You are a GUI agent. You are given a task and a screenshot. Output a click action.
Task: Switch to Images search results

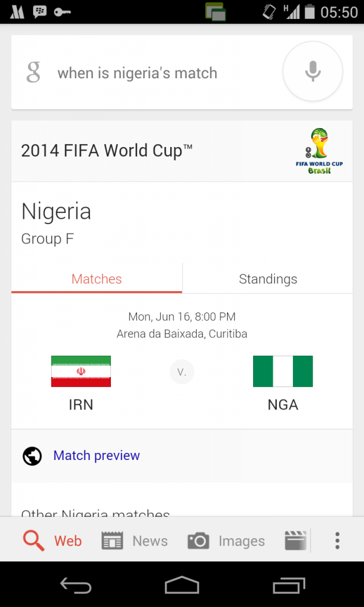(226, 541)
